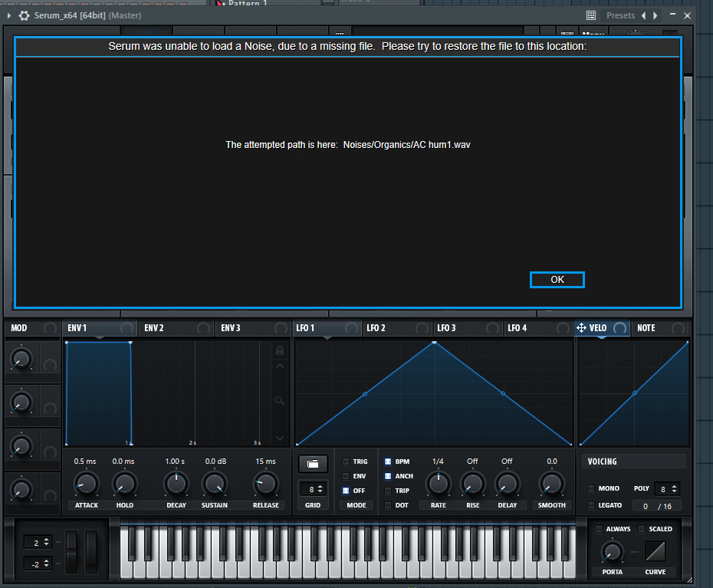Toggle the BPM sync checkbox
This screenshot has width=713, height=588.
point(388,462)
